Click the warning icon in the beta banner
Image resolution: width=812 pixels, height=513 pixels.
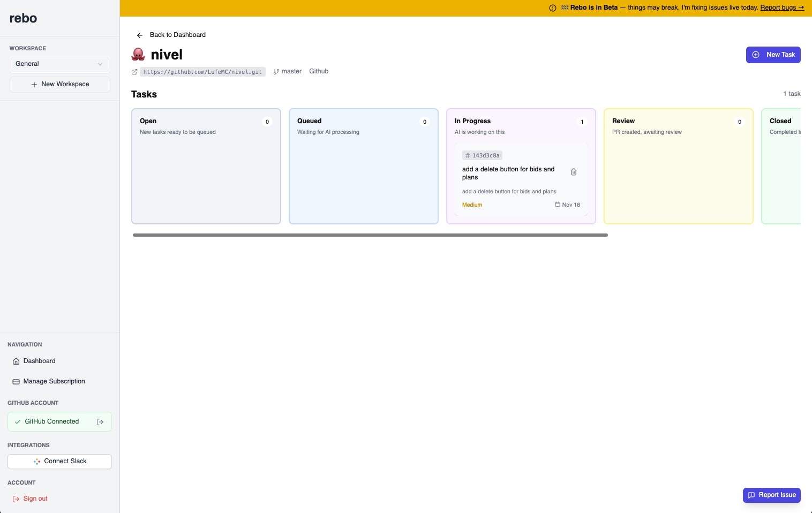pyautogui.click(x=552, y=7)
